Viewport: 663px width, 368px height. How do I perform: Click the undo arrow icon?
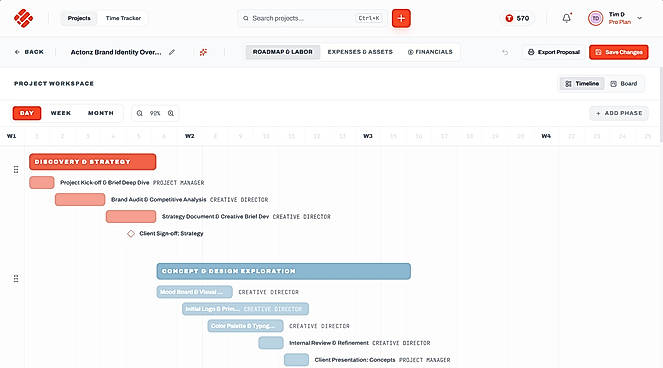click(x=505, y=52)
